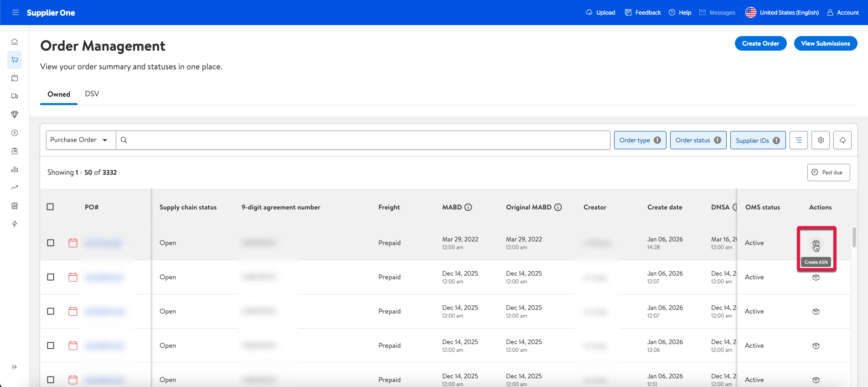Click the red calendar icon in first row
The width and height of the screenshot is (868, 387).
point(73,243)
